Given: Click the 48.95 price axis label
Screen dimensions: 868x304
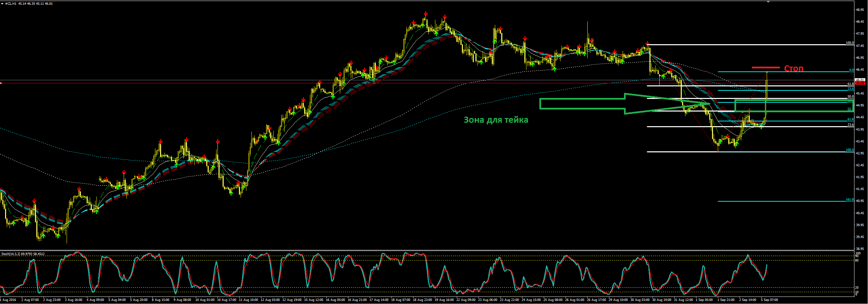Looking at the screenshot, I should pos(860,10).
